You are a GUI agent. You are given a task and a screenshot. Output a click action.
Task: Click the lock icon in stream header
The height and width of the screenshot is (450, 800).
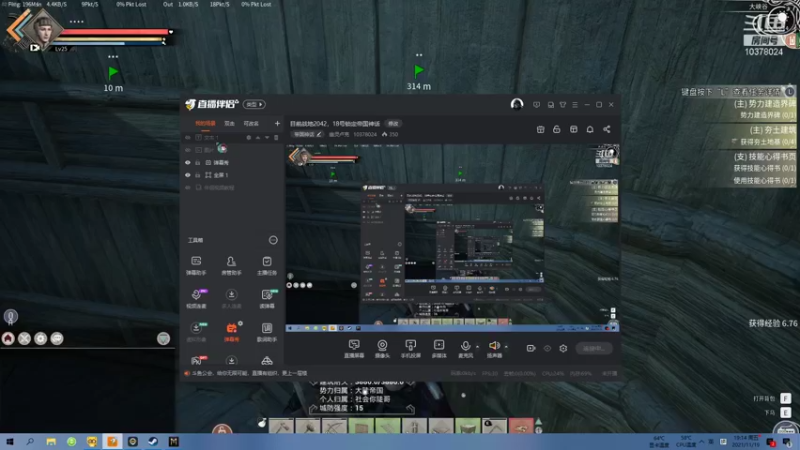pos(557,129)
